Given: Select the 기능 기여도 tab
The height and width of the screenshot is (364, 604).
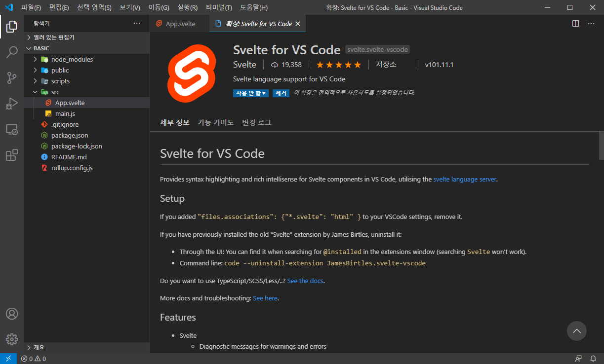Looking at the screenshot, I should tap(215, 122).
